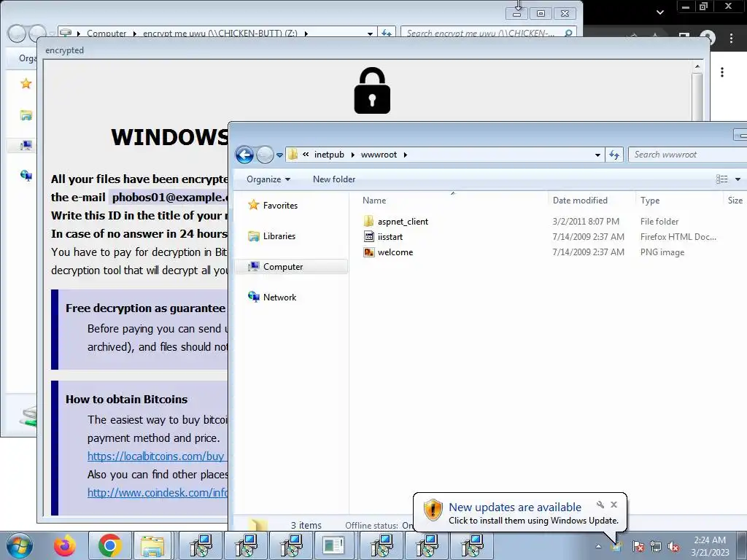Click the wrench icon in update balloon
This screenshot has height=560, width=747.
(600, 505)
